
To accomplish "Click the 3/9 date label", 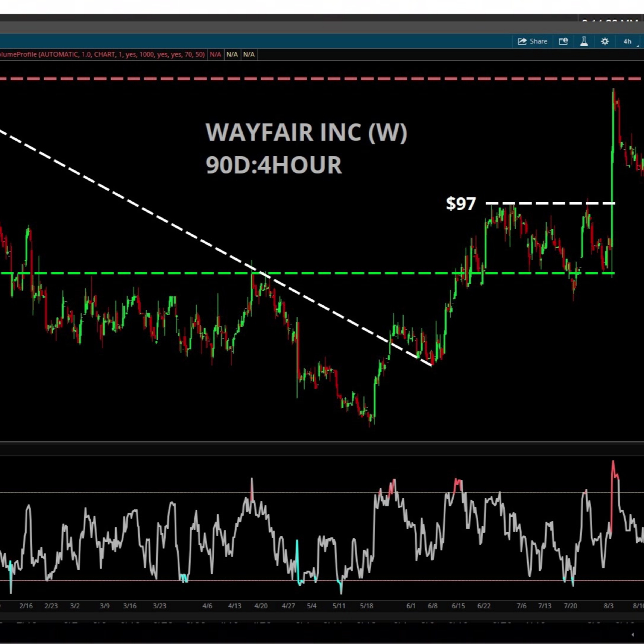I will [x=105, y=606].
